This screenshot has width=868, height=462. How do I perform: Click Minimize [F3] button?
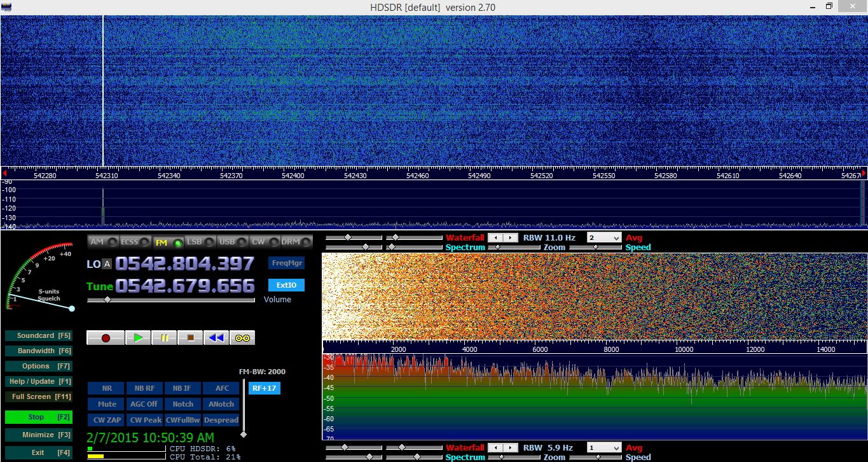pos(38,435)
